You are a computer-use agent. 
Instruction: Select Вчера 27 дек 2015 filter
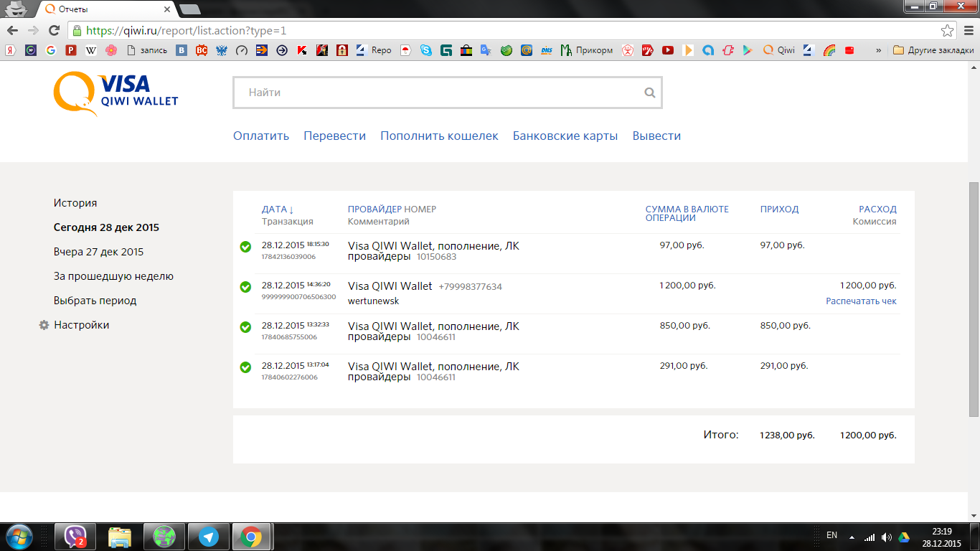click(98, 252)
